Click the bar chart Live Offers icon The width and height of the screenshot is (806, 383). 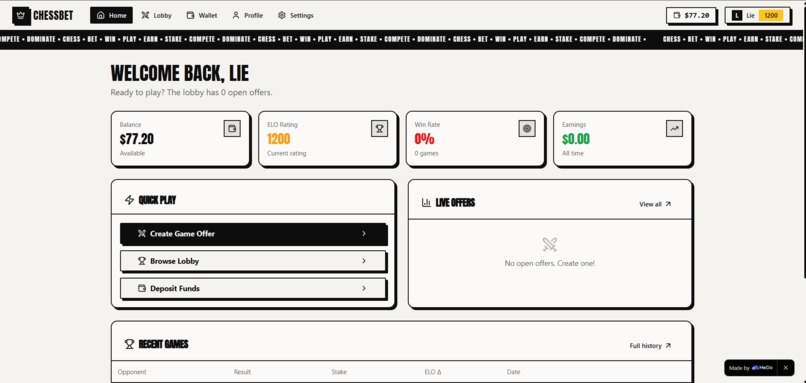coord(426,203)
